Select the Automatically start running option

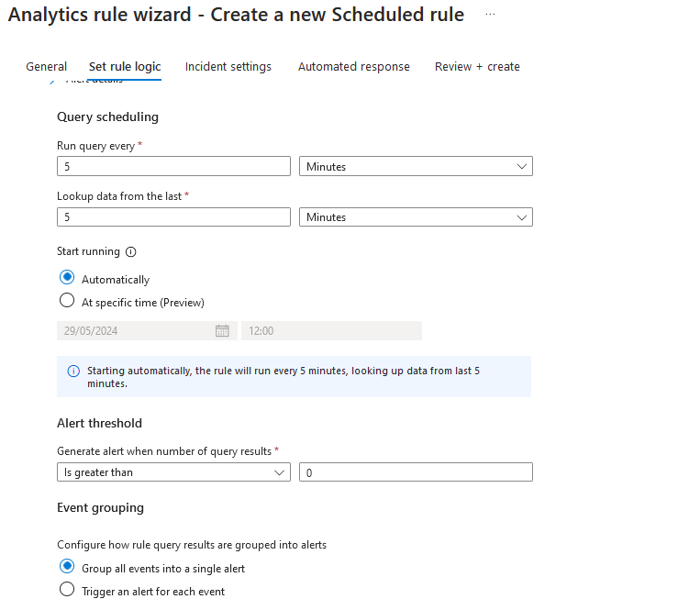coord(67,279)
